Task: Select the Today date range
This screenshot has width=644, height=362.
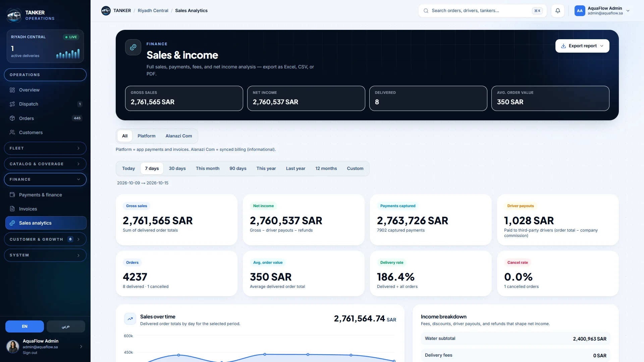Action: (x=128, y=169)
